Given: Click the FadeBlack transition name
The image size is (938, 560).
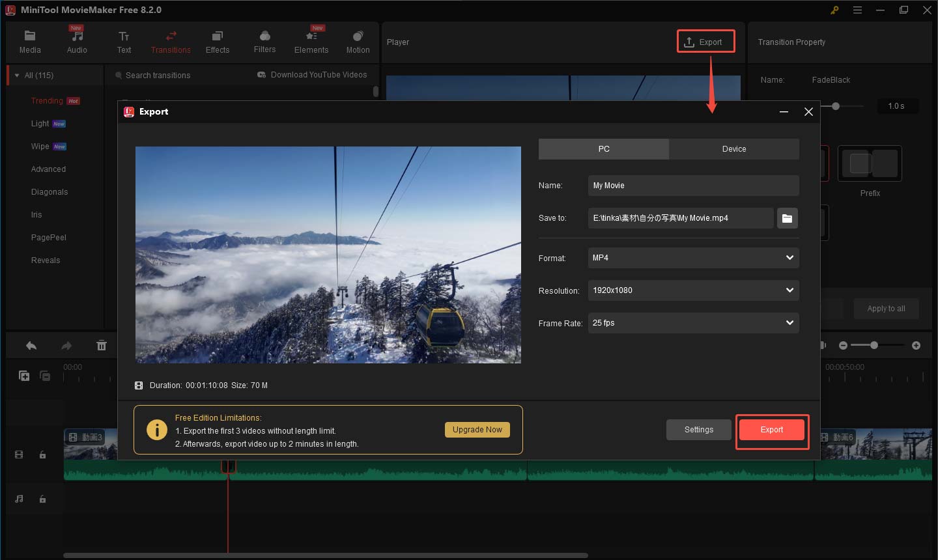Looking at the screenshot, I should pos(831,80).
